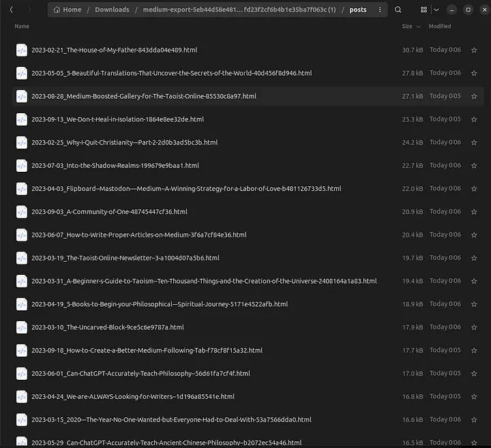Star Taoist-Online-Newsletter-3 file
Viewport: 491px width, 448px height.
(x=474, y=258)
